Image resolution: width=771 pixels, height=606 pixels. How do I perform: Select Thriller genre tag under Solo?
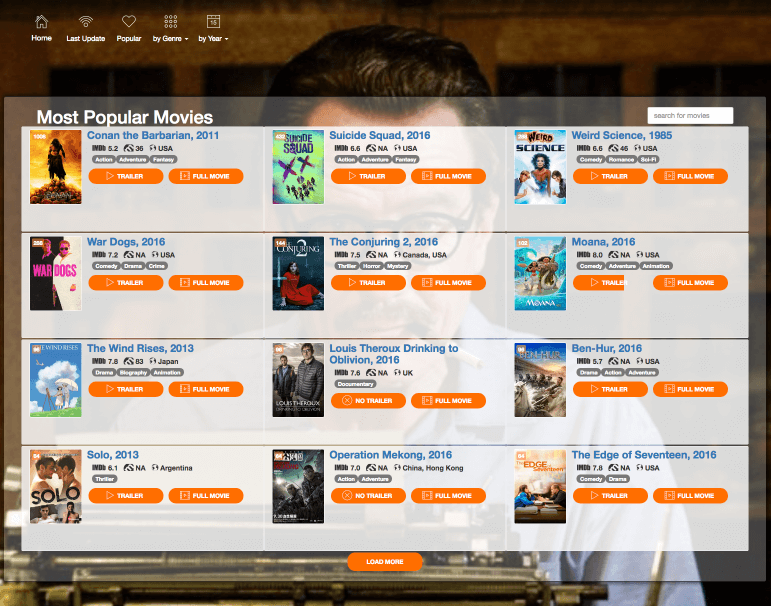[104, 479]
